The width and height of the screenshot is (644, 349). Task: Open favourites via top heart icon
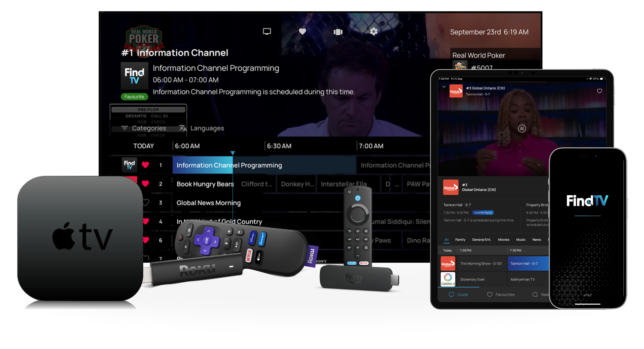tap(302, 32)
